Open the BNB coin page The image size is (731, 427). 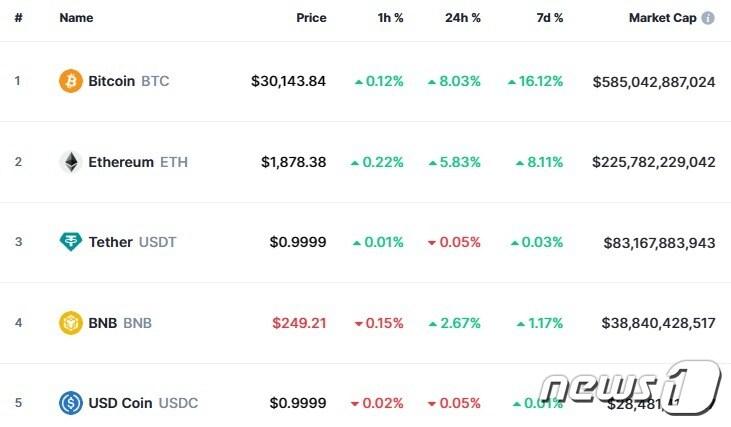tap(120, 323)
